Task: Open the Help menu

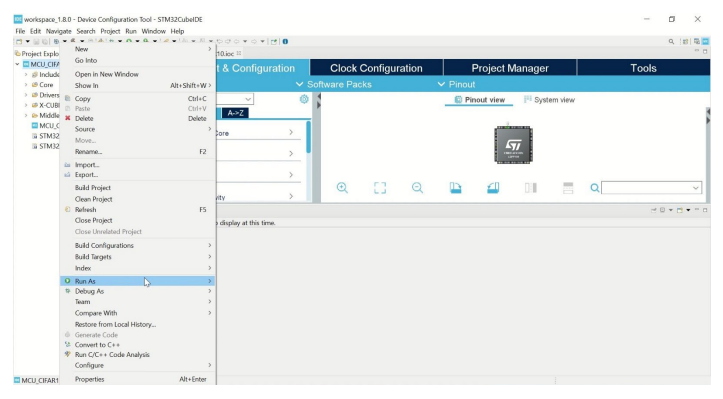Action: tap(177, 31)
